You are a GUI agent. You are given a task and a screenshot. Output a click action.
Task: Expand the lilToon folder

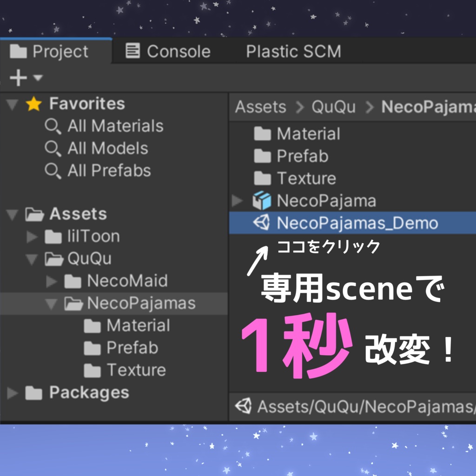coord(32,237)
